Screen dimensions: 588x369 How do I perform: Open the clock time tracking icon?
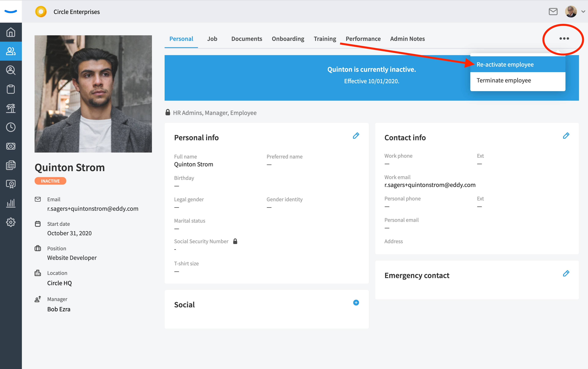click(x=11, y=127)
